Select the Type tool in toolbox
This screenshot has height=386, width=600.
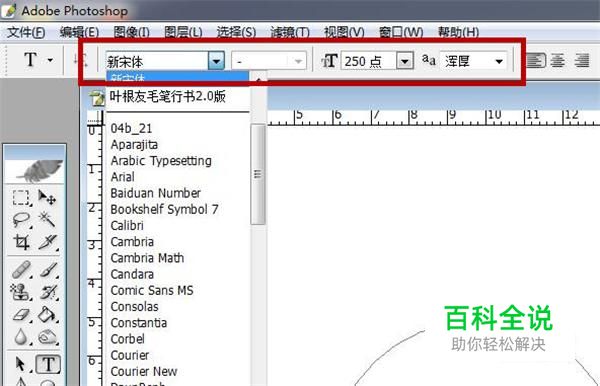[48, 364]
